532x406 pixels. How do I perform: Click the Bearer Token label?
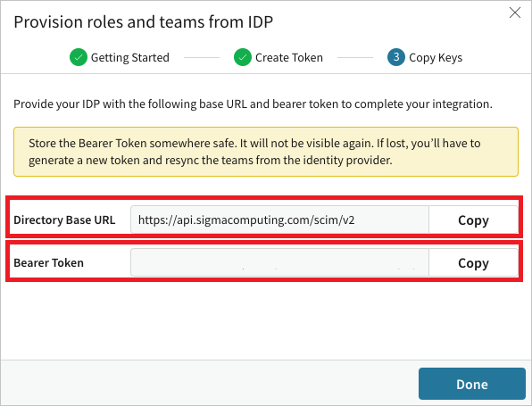(48, 262)
